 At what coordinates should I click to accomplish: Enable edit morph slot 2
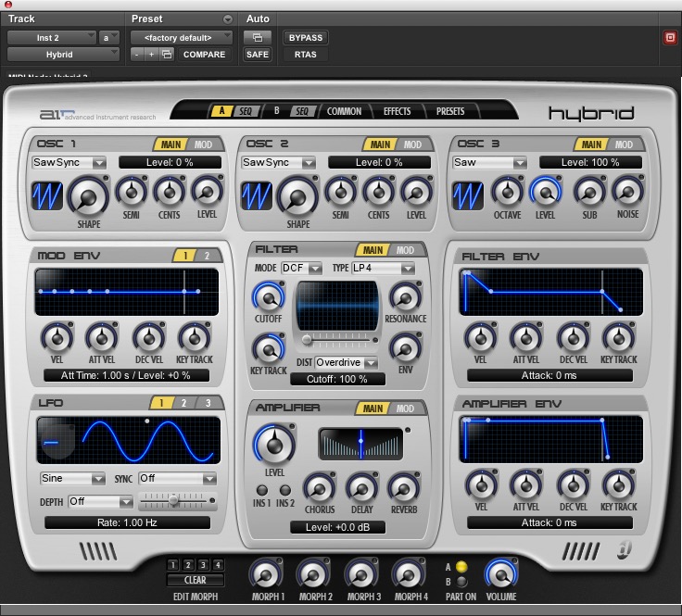coord(188,565)
